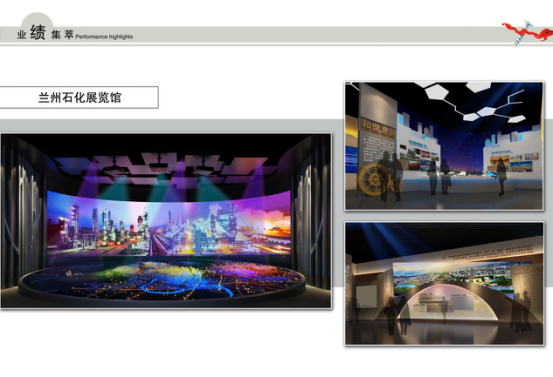Open the large curved-screen hall rendering
553x377 pixels.
pyautogui.click(x=166, y=221)
